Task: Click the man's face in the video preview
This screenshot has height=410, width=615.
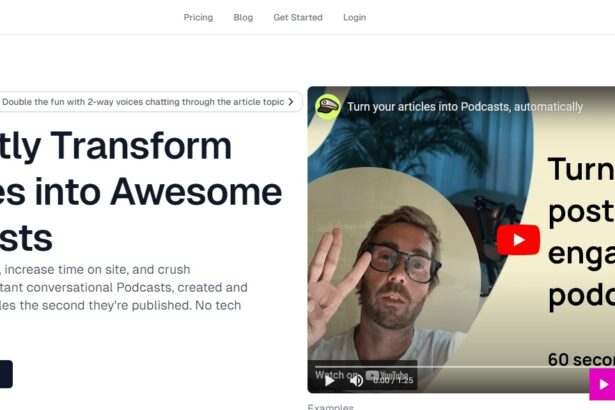Action: [397, 270]
